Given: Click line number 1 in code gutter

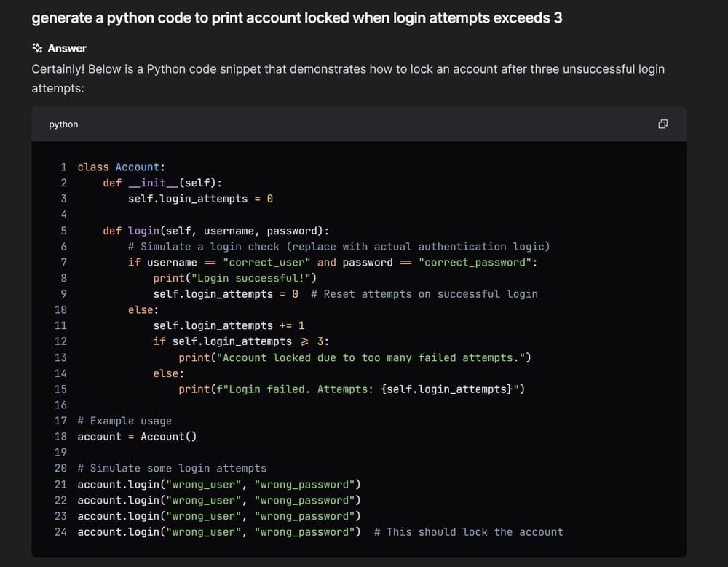Looking at the screenshot, I should tap(63, 167).
